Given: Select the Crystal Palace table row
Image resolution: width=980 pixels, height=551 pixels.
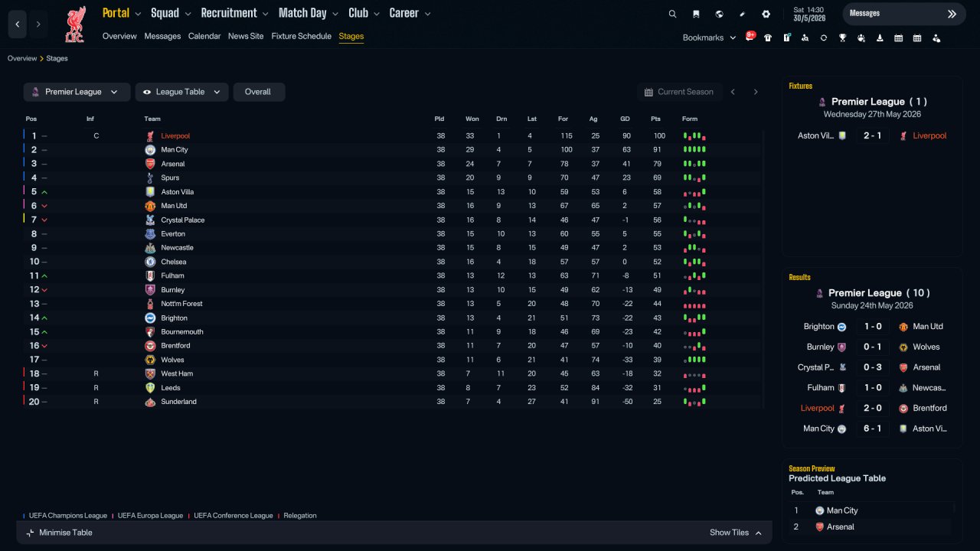Looking at the screenshot, I should click(393, 220).
